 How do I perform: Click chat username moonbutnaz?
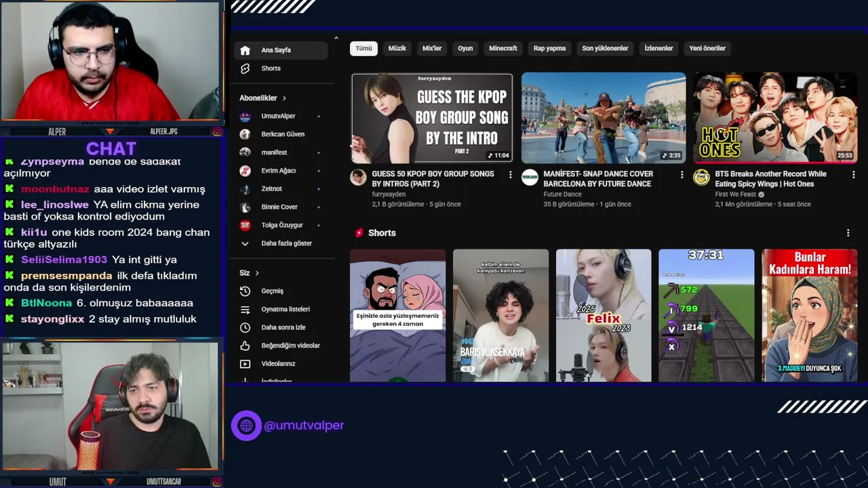click(55, 189)
